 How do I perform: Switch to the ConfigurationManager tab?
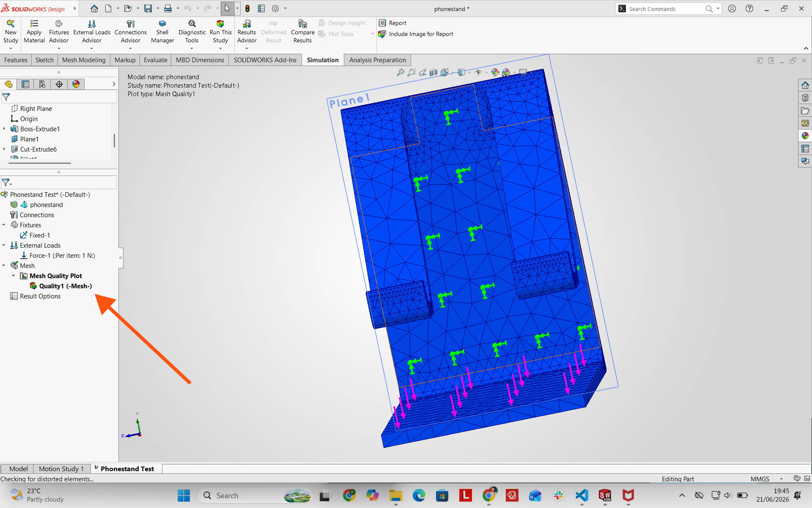(x=42, y=84)
